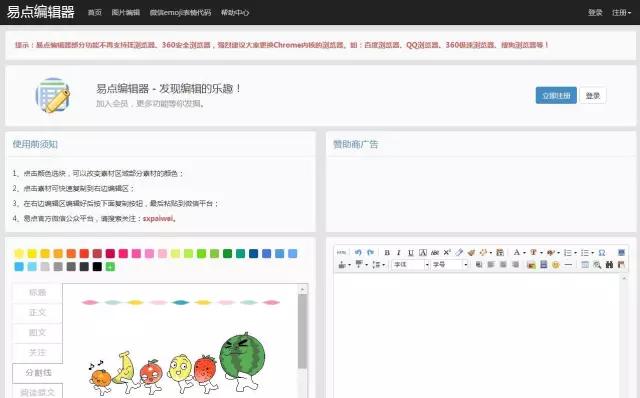This screenshot has width=640, height=398.
Task: Click green plus add-color swatch
Action: click(110, 267)
